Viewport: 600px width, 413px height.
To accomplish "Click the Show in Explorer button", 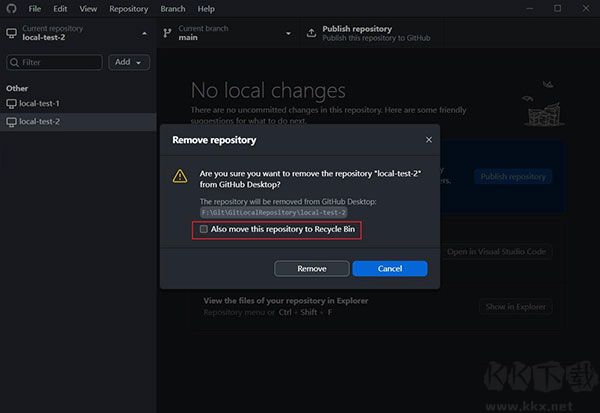I will coord(515,307).
